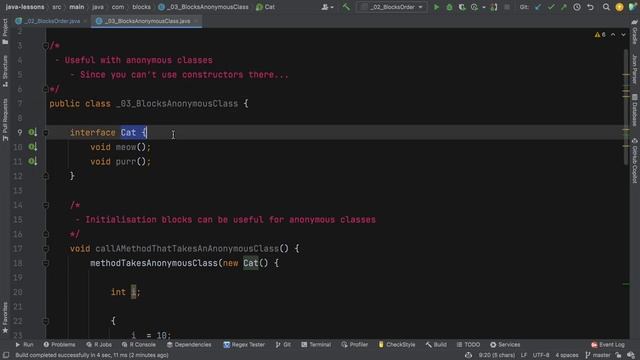Update project from Git
The width and height of the screenshot is (640, 360).
click(x=538, y=7)
